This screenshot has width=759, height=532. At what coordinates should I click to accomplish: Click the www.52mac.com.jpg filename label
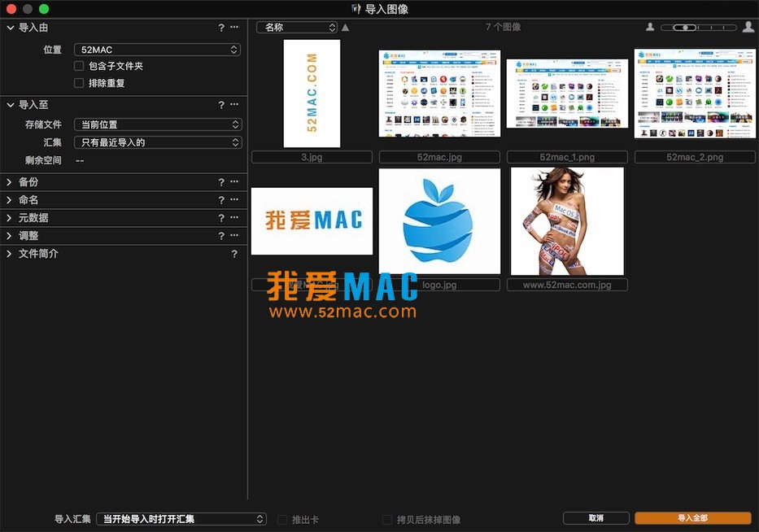pyautogui.click(x=567, y=286)
